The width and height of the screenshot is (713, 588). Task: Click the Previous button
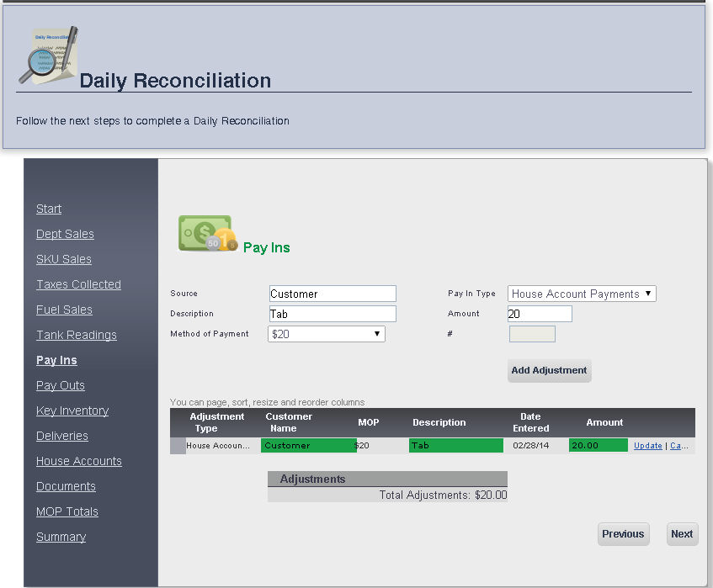click(623, 534)
